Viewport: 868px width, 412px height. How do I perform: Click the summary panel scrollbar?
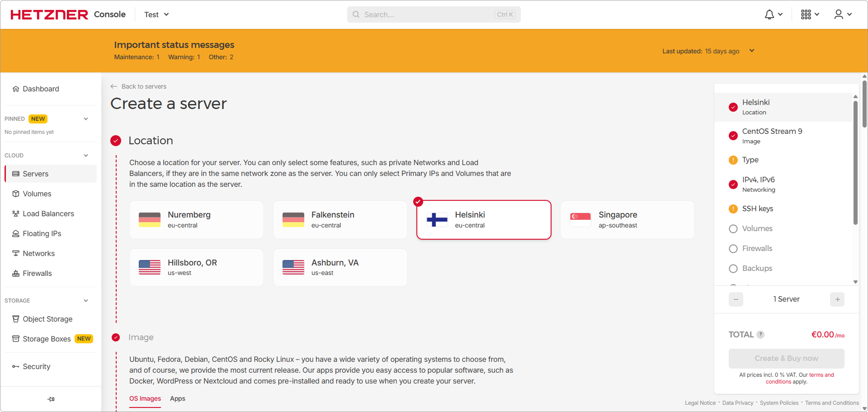coord(855,163)
